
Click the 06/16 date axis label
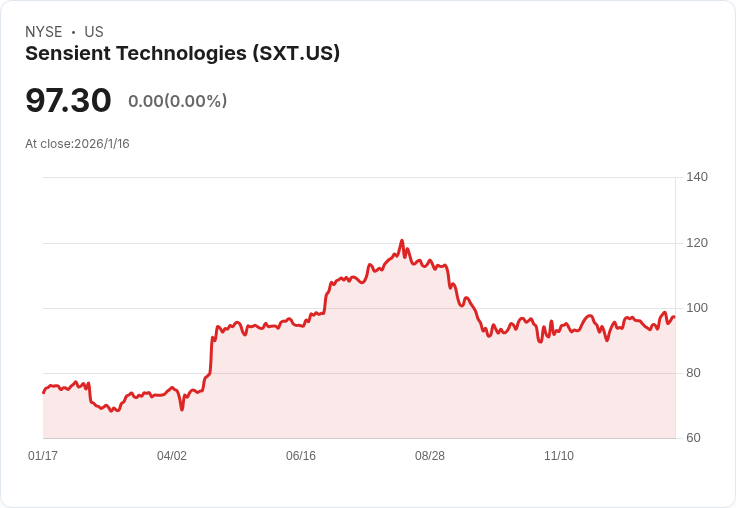[x=301, y=455]
